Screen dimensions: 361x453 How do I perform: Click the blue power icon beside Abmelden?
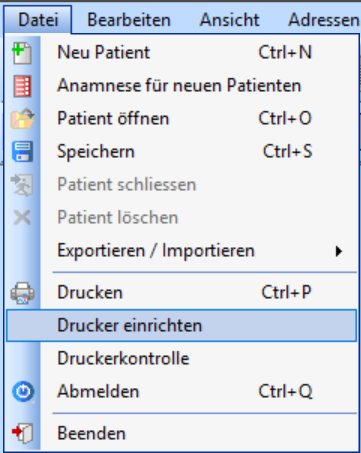click(23, 391)
